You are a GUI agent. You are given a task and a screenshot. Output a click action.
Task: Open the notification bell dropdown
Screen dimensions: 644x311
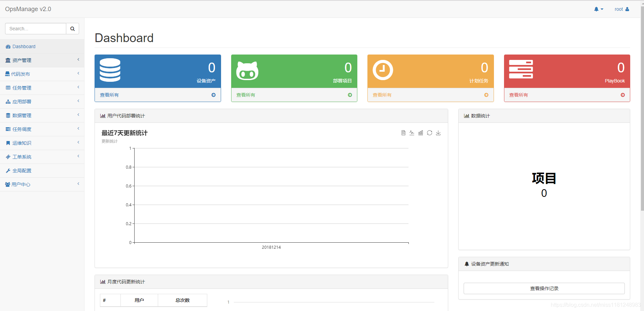(599, 9)
